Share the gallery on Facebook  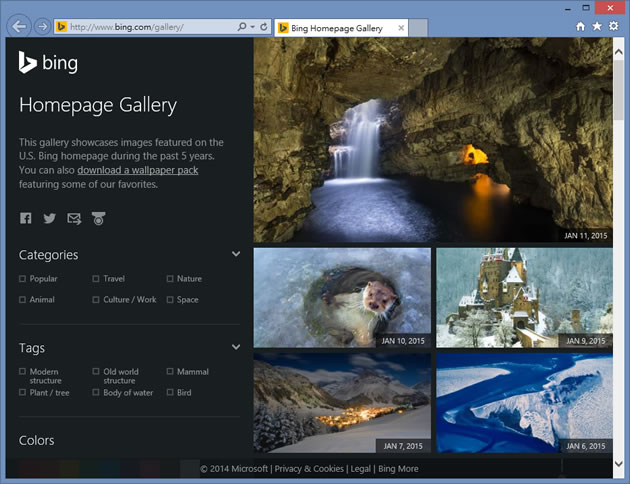pyautogui.click(x=26, y=218)
